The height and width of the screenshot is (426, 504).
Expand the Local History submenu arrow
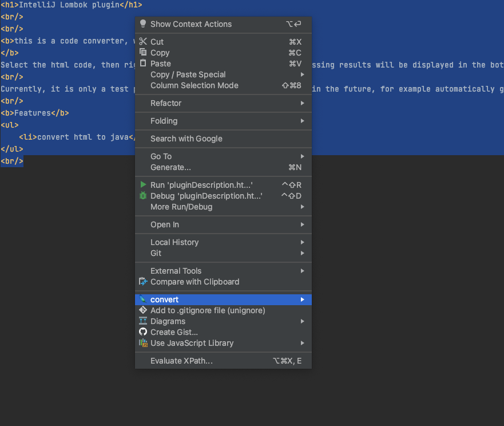coord(303,242)
